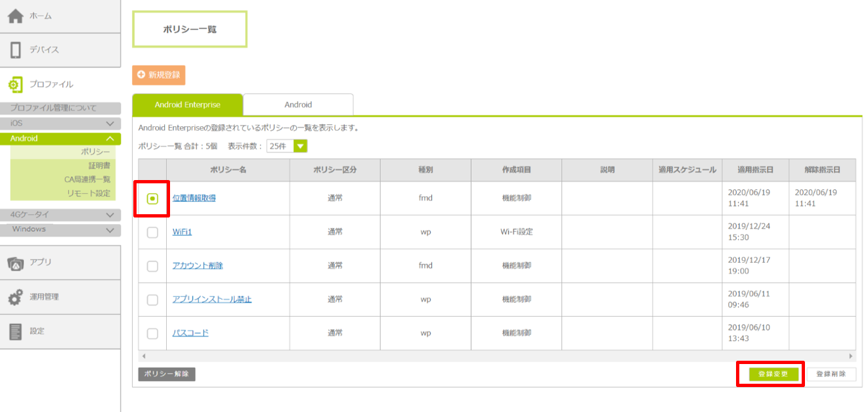
Task: Switch to the Android tab
Action: click(x=298, y=104)
